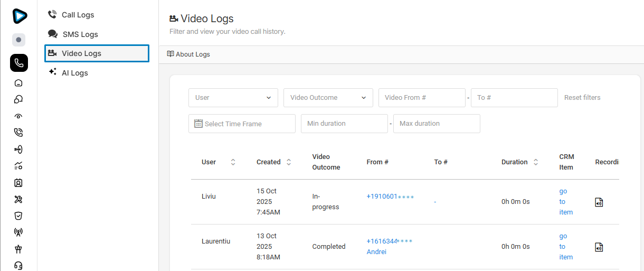This screenshot has height=271, width=644.
Task: Open the shield icon in sidebar
Action: pyautogui.click(x=18, y=216)
